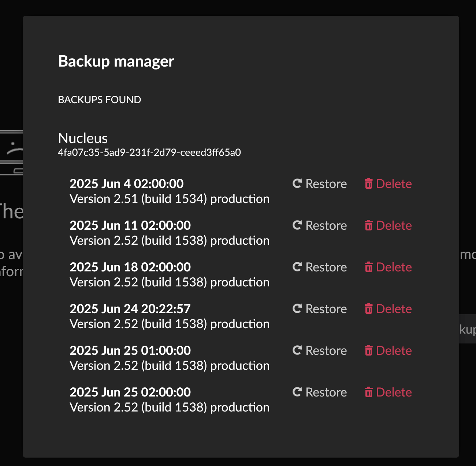Click restore icon for Jun 25 01:00:00 backup
This screenshot has width=476, height=466.
(297, 350)
